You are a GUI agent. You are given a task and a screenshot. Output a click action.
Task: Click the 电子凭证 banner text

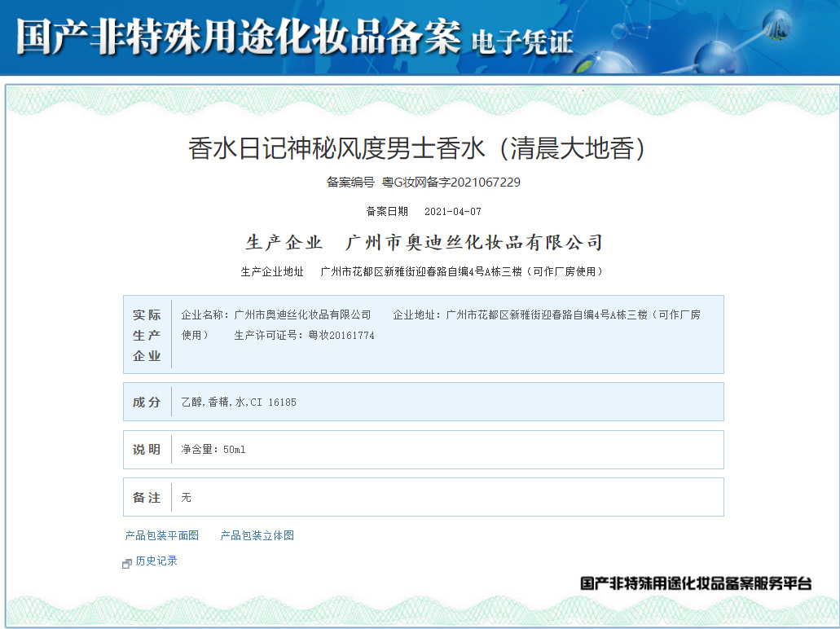(x=522, y=42)
